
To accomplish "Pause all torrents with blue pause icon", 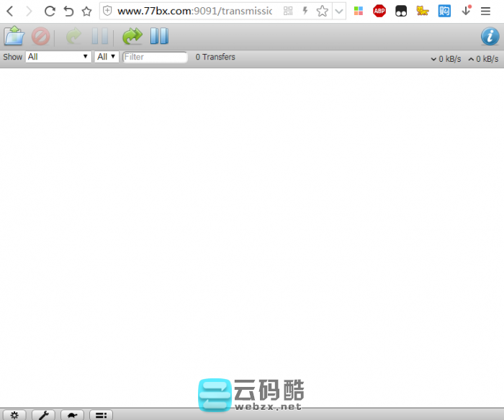I will (x=159, y=36).
